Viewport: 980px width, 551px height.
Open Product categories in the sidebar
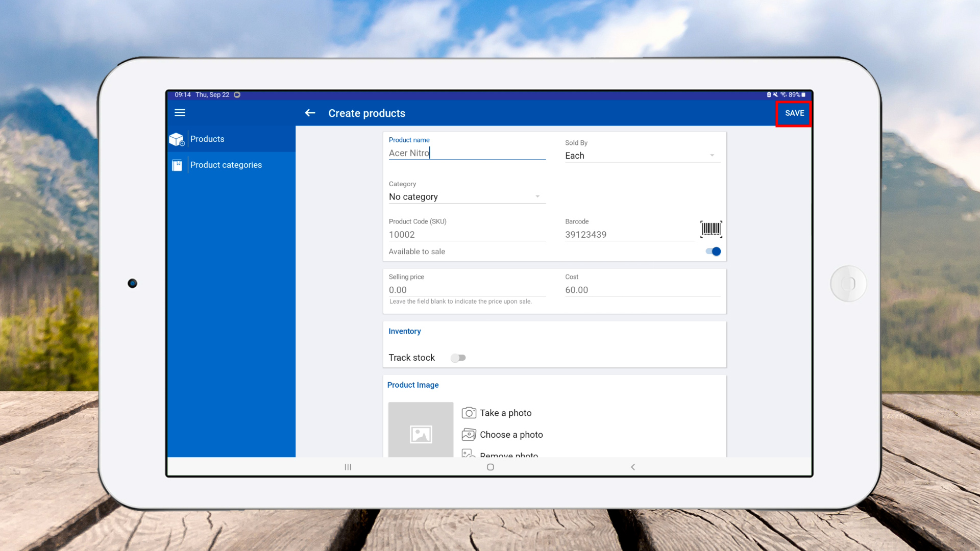(226, 165)
